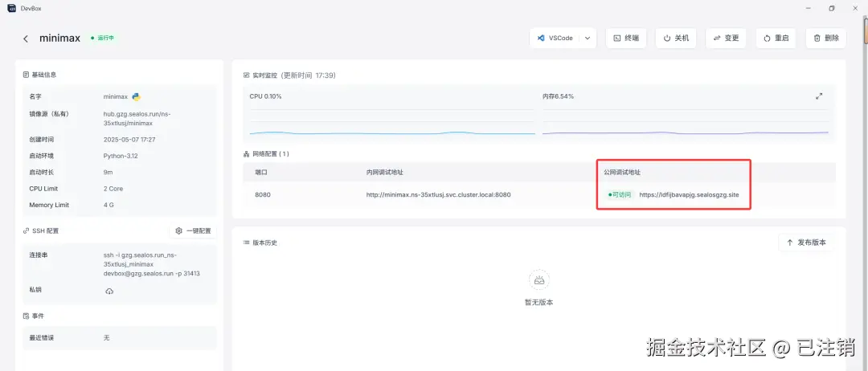Go back using the left arrow icon

pyautogui.click(x=26, y=39)
